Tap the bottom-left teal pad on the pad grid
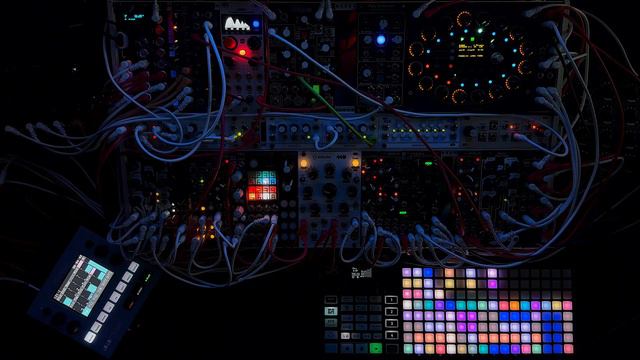Screen dimensions: 640x360 click(407, 349)
